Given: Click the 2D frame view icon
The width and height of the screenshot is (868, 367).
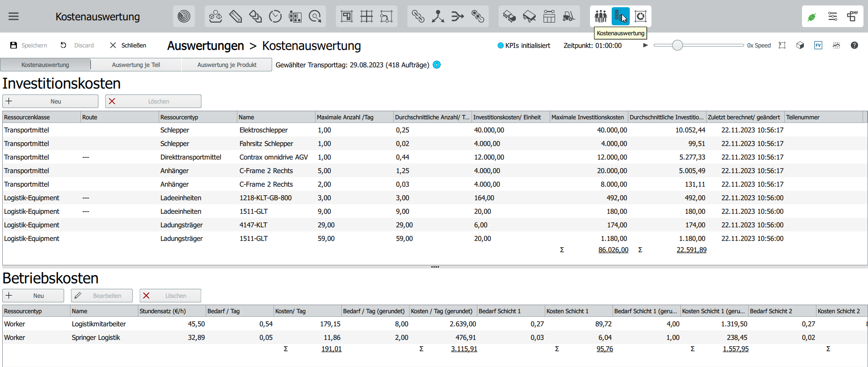Looking at the screenshot, I should pyautogui.click(x=782, y=45).
